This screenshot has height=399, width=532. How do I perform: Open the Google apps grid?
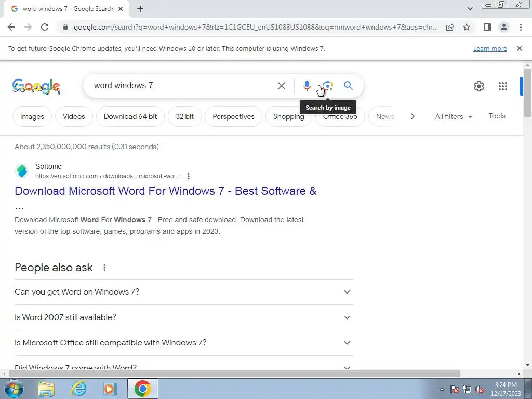click(503, 86)
